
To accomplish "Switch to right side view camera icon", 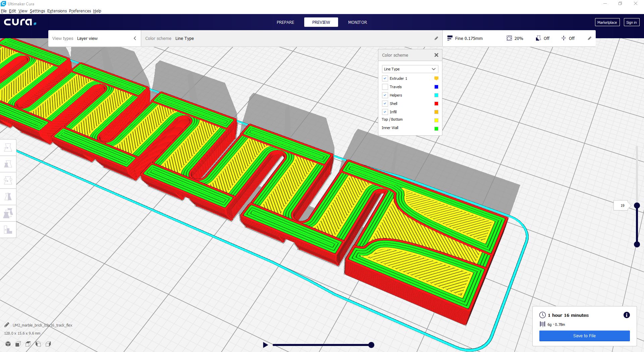I will tap(48, 344).
